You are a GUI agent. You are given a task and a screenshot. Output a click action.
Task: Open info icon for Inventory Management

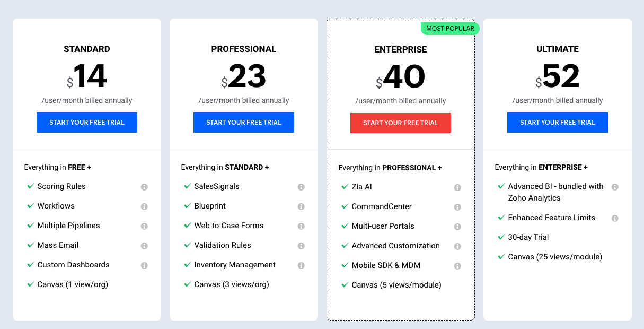pos(301,266)
